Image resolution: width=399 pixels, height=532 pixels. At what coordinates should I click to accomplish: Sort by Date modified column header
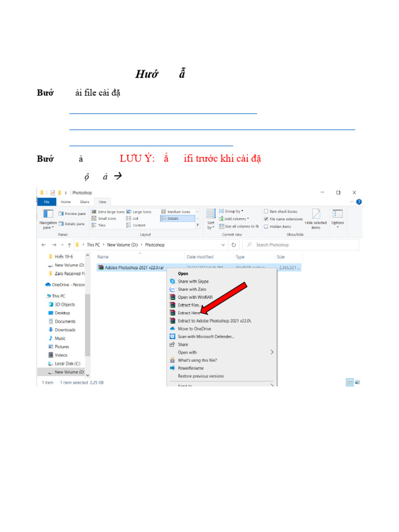point(200,257)
